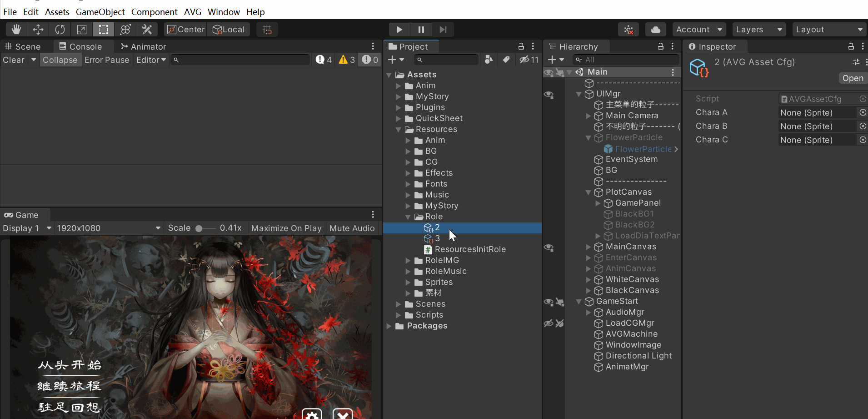
Task: Expand the Packages folder
Action: (389, 326)
